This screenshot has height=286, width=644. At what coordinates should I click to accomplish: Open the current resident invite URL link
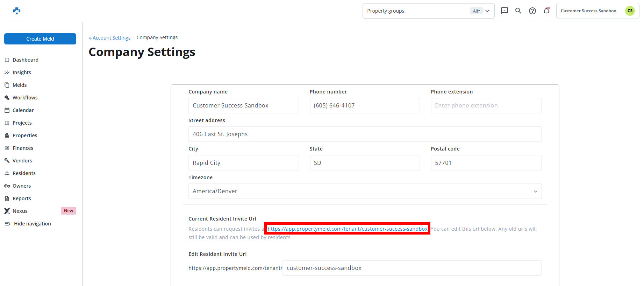tap(347, 229)
